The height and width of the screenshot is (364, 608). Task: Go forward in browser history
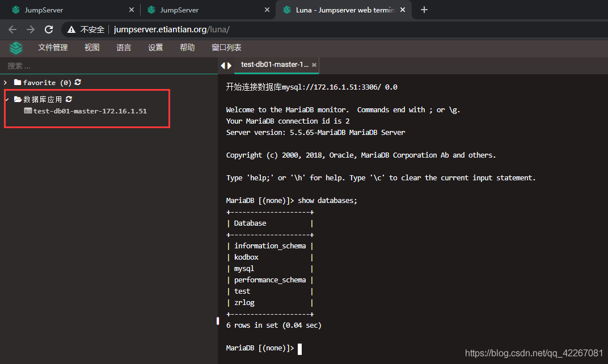(31, 29)
